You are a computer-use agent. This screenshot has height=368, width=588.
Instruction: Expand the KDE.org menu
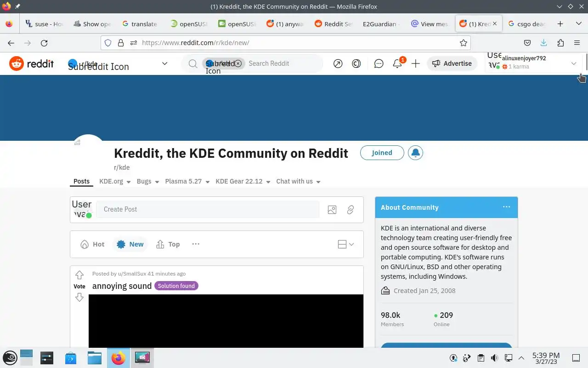[x=115, y=181]
